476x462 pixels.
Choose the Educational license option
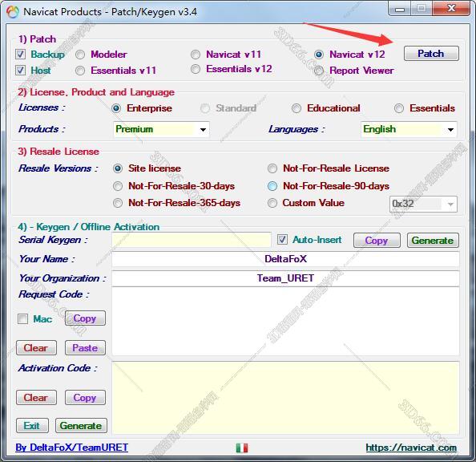[296, 108]
